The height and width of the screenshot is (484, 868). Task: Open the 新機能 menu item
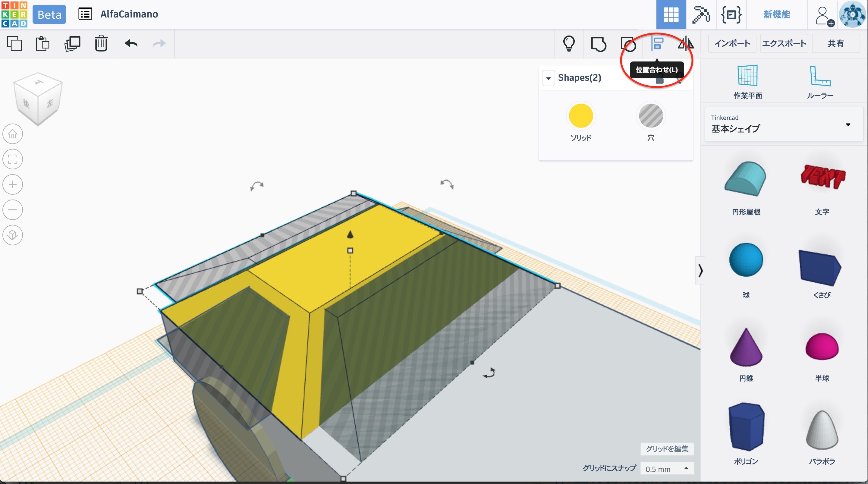pos(776,14)
